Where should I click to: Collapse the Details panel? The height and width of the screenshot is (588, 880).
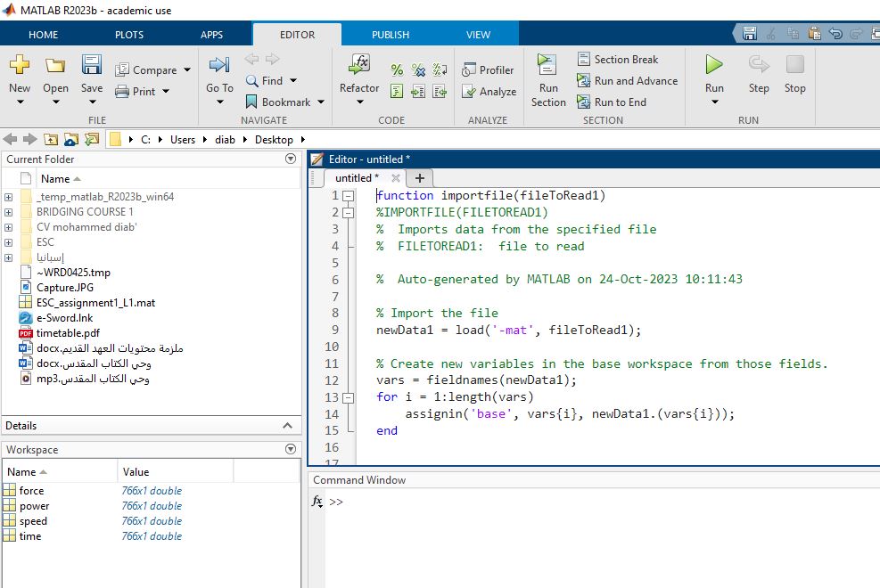(287, 426)
